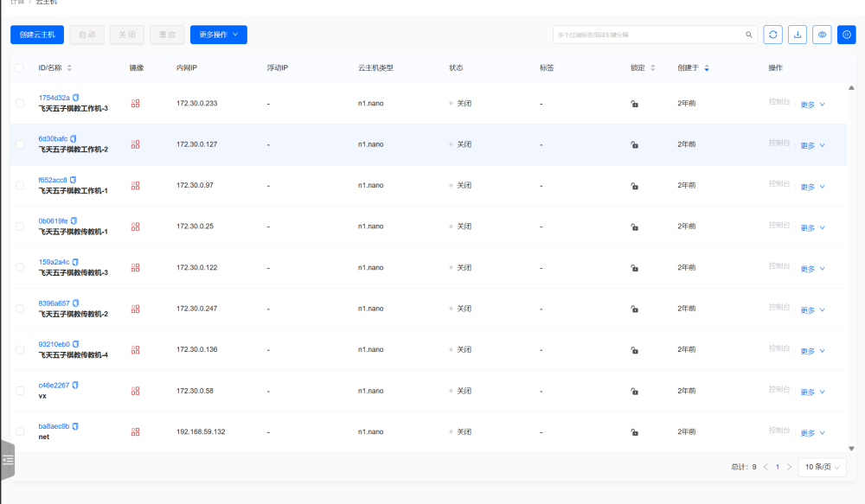Open the collapsed side menu handle
Screen dimensions: 865x504
tap(8, 460)
